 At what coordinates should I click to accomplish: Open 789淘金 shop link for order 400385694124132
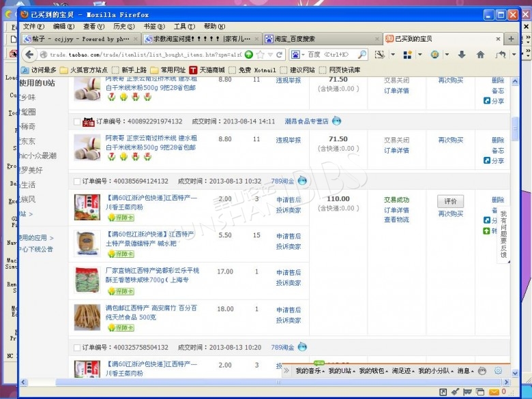click(x=282, y=181)
